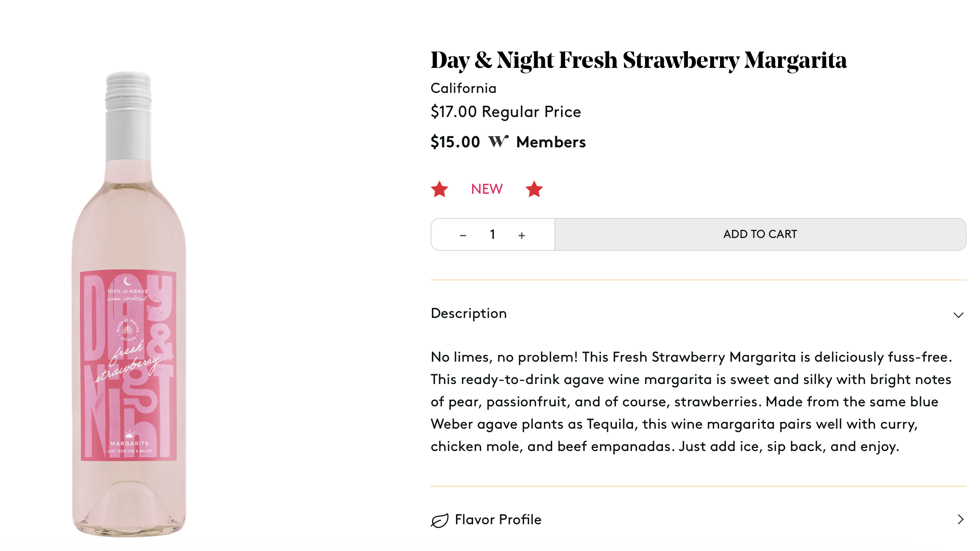Click the quantity number field

[x=492, y=234]
